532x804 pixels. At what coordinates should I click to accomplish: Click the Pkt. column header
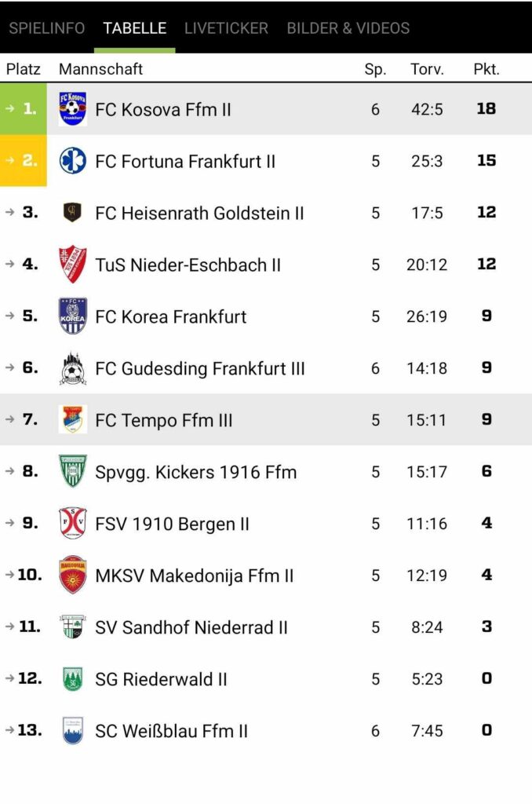point(486,69)
